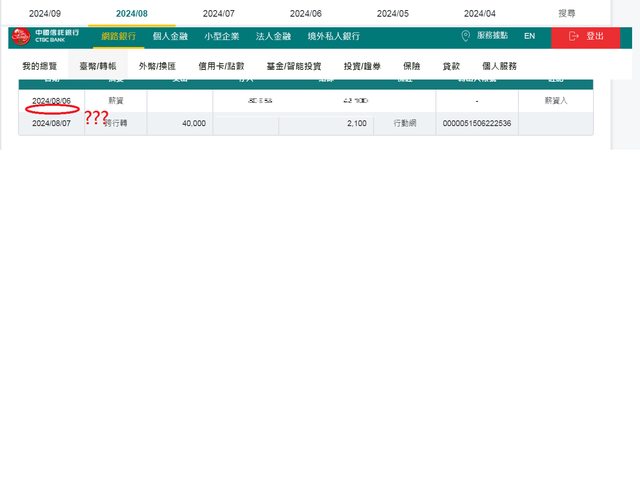Select the 2024/04 month tab

(x=480, y=13)
